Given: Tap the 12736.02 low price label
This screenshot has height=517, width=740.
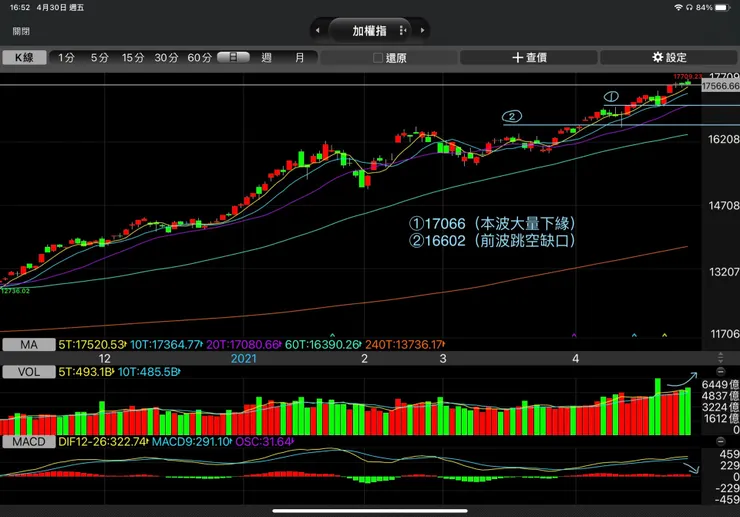Looking at the screenshot, I should coord(15,291).
